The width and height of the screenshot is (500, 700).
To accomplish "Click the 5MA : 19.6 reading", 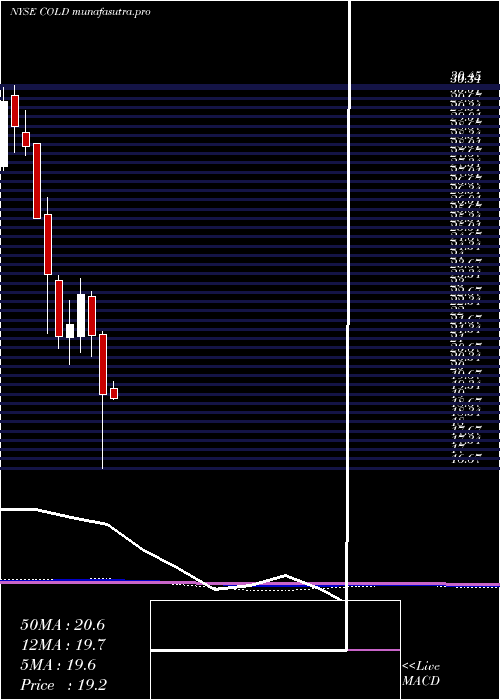I will pyautogui.click(x=58, y=665).
